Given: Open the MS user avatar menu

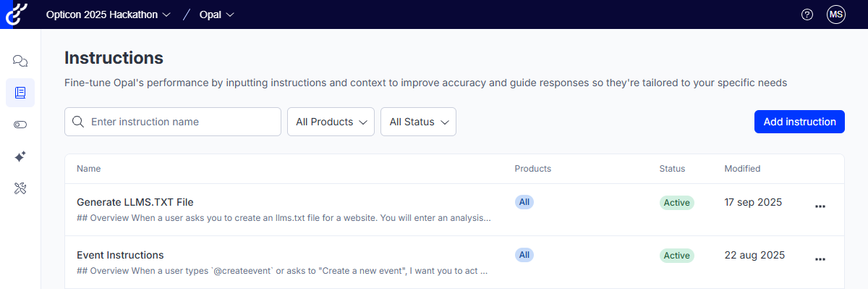Looking at the screenshot, I should tap(836, 14).
